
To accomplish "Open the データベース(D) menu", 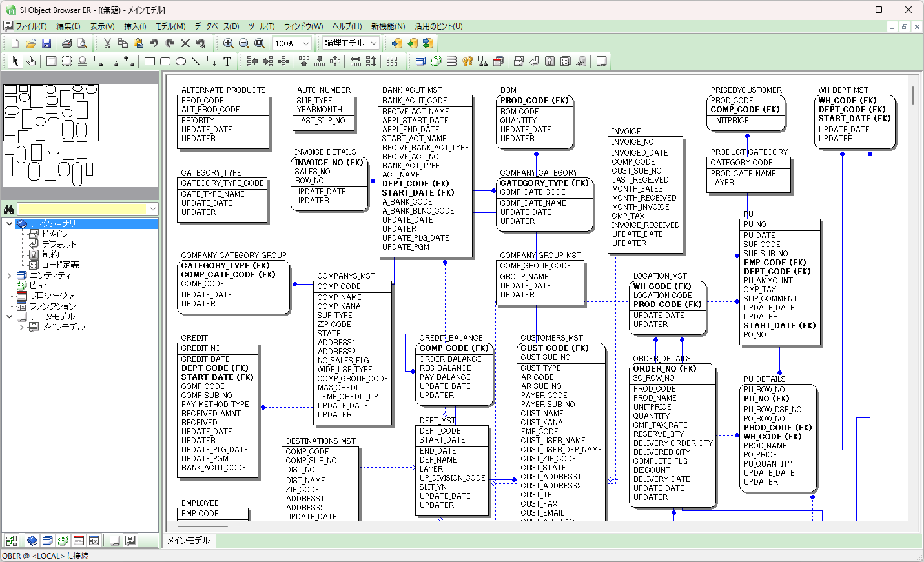I will tap(217, 26).
